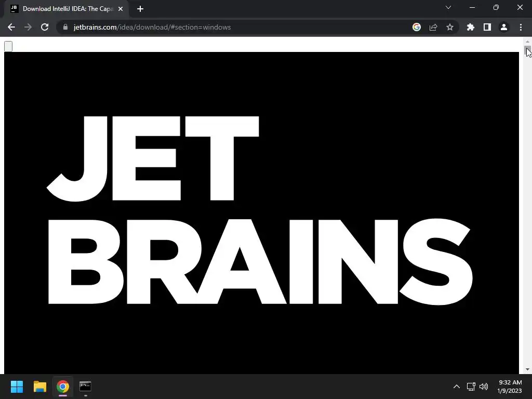Viewport: 532px width, 399px height.
Task: Share this page via share icon
Action: [x=433, y=27]
